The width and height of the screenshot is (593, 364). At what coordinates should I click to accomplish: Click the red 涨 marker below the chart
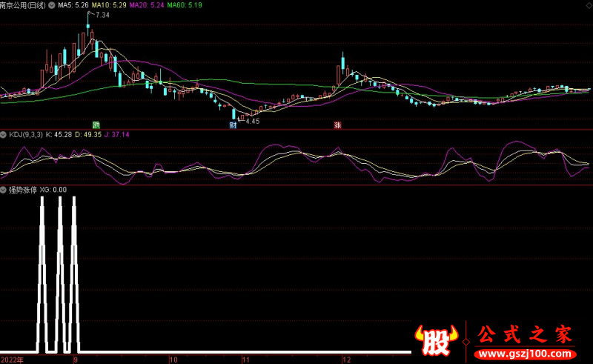click(337, 125)
